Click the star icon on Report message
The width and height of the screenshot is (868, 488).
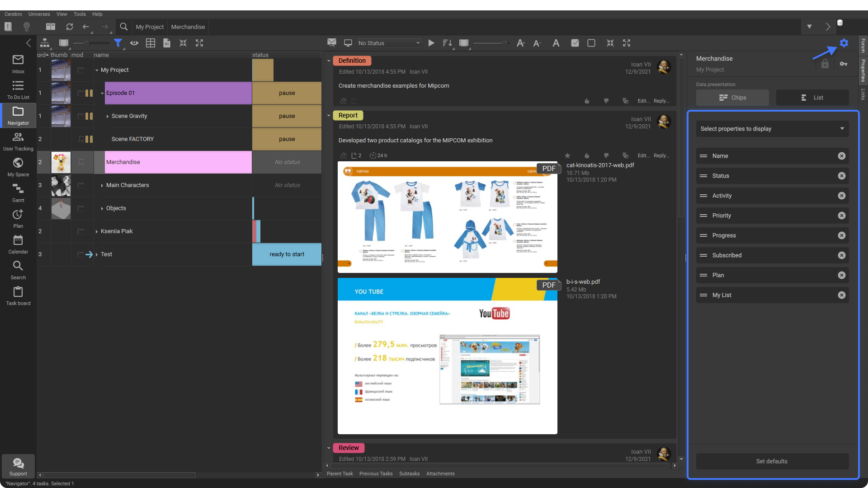coord(567,155)
